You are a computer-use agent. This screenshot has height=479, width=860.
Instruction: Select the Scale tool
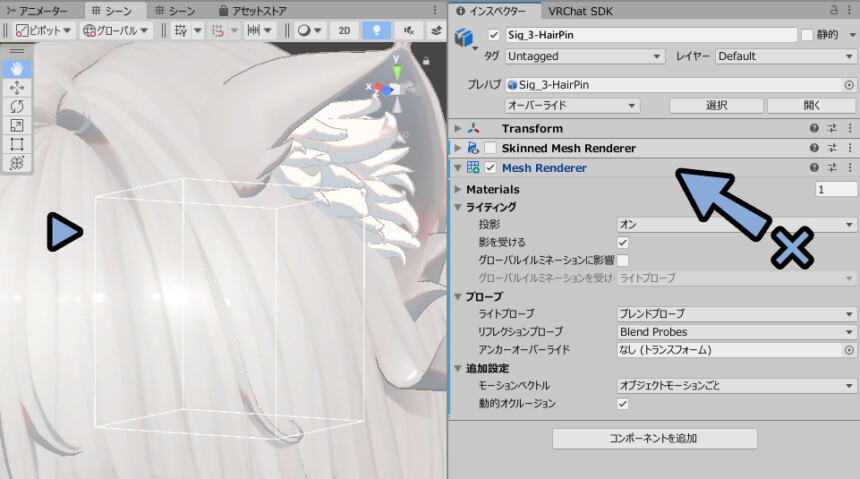17,126
